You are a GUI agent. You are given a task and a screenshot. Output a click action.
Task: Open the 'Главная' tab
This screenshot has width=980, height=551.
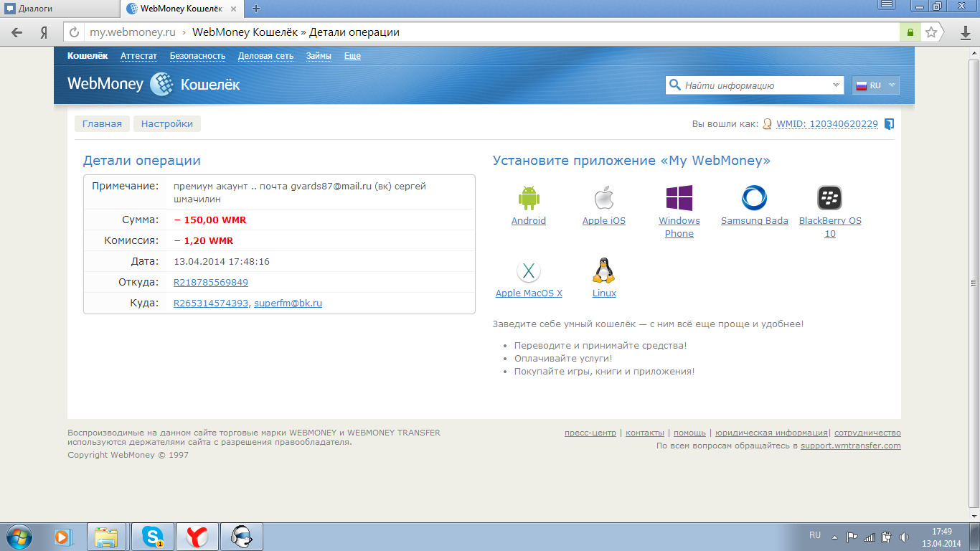103,123
